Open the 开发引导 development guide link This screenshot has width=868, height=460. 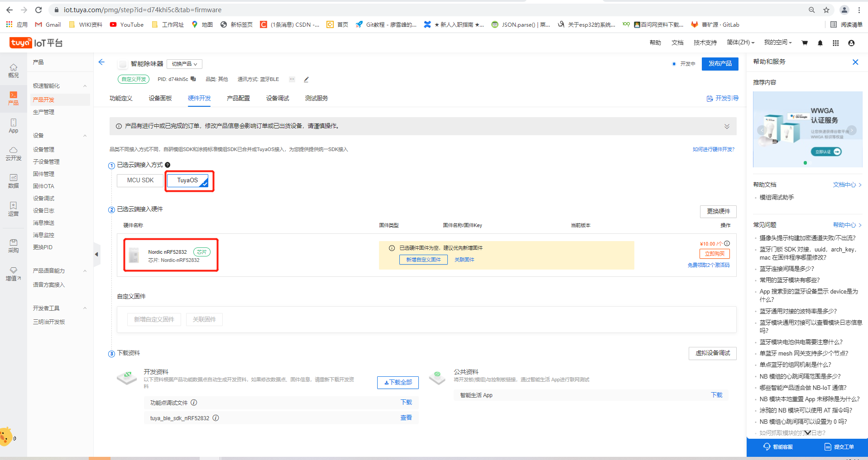coord(723,98)
